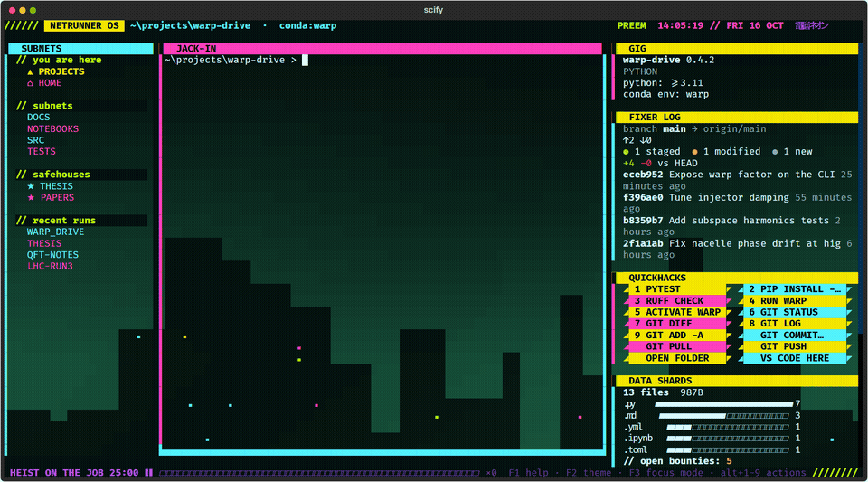
Task: Run quickhack 2 PIP INSTALL
Action: click(x=795, y=289)
